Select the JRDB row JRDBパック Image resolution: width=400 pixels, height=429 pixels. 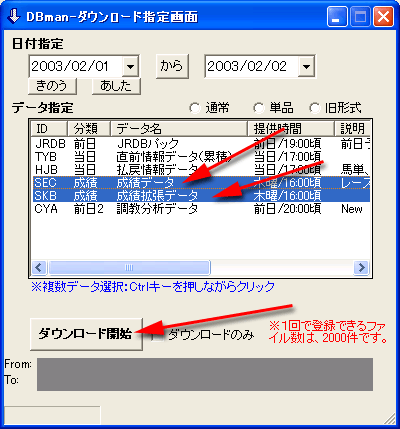[x=201, y=144]
